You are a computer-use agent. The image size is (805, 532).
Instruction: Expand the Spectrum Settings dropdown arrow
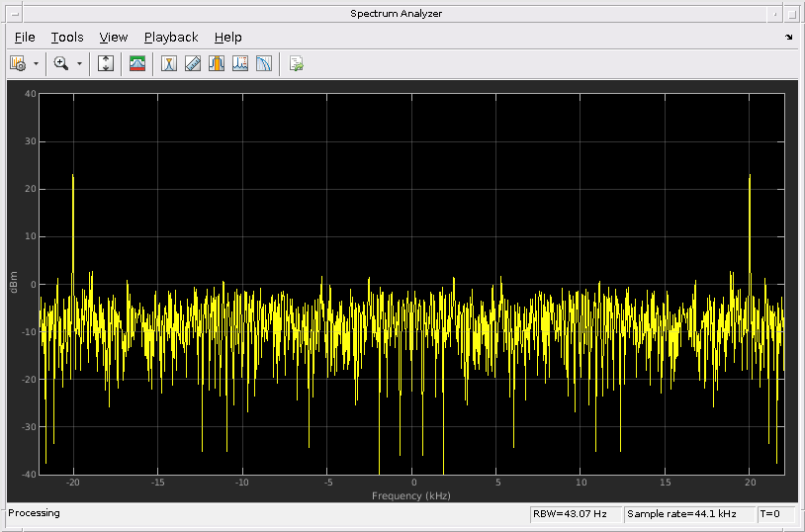[x=37, y=63]
